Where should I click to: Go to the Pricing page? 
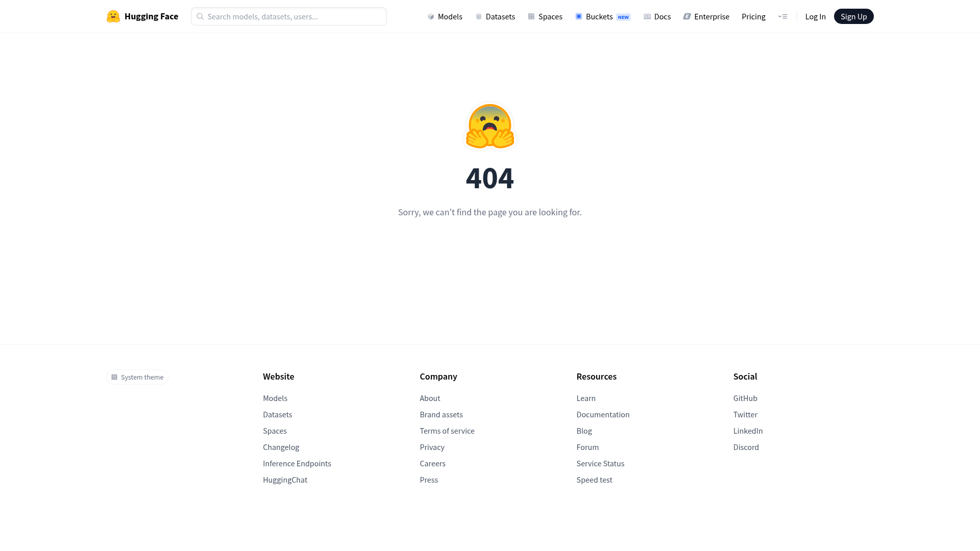pyautogui.click(x=753, y=16)
